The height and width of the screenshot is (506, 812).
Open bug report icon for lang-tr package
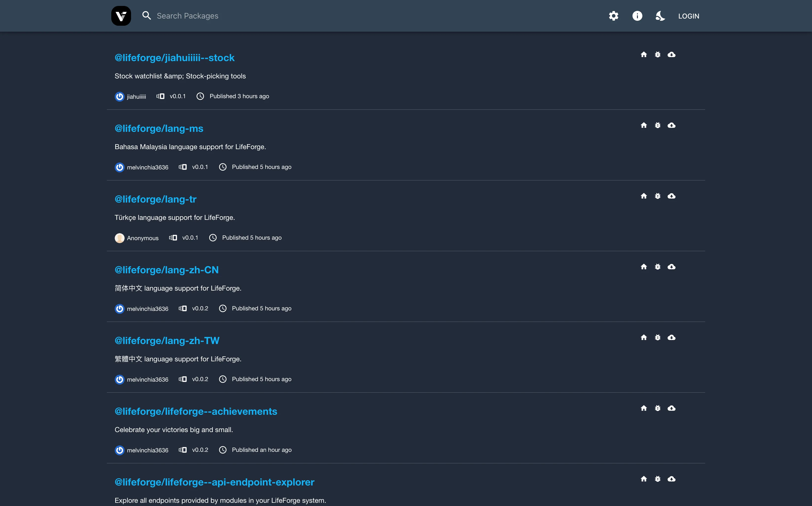click(x=658, y=196)
